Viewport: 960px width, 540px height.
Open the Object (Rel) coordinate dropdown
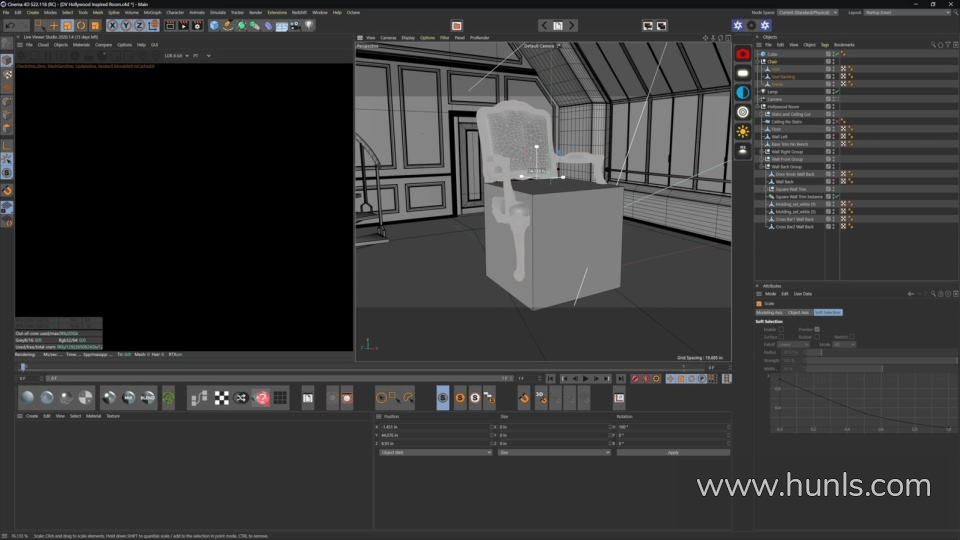(436, 452)
